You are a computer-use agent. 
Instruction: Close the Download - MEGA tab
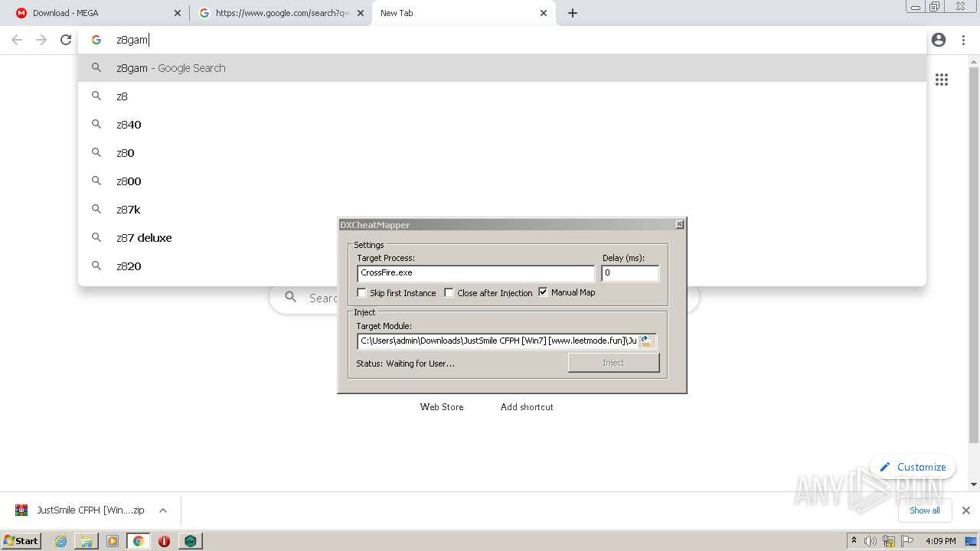[x=178, y=13]
